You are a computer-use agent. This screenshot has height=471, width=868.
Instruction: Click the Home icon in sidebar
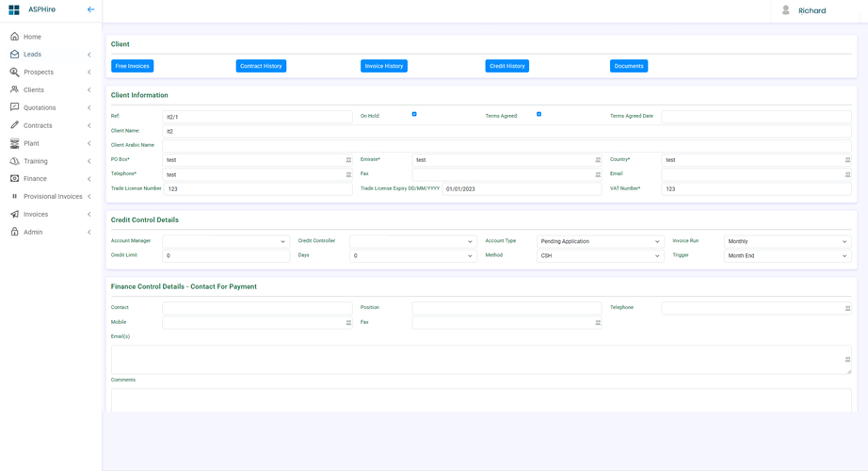14,37
